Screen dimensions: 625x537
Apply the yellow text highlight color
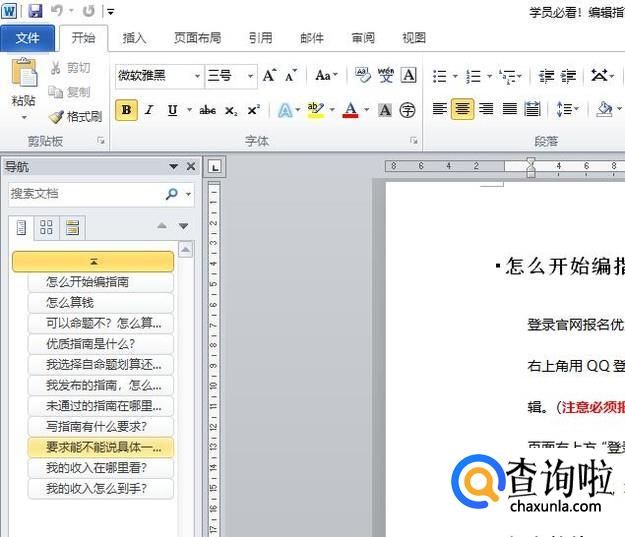pyautogui.click(x=315, y=110)
